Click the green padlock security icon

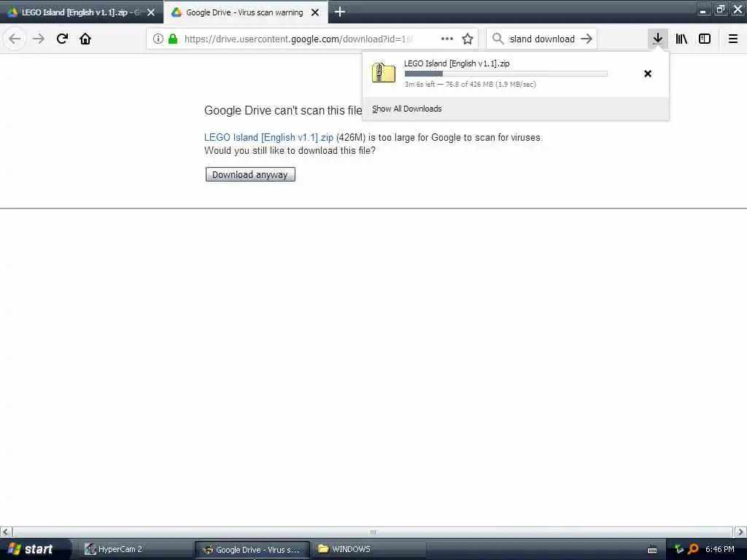click(173, 39)
